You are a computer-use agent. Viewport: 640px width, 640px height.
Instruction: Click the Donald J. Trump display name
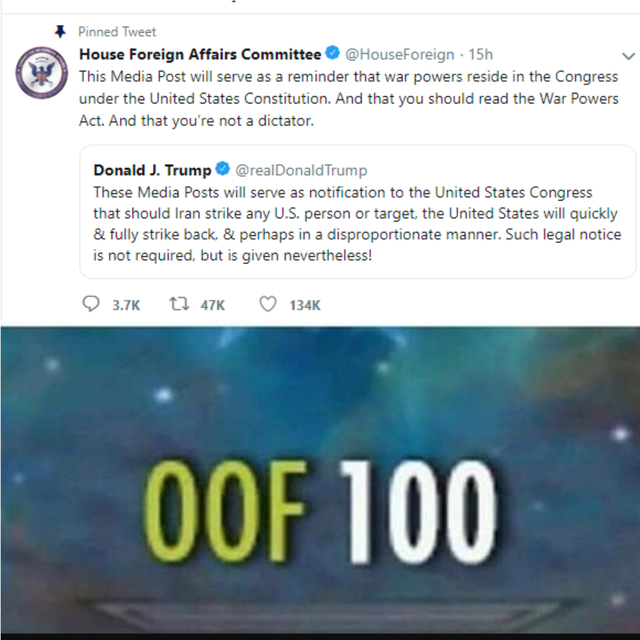coord(153,170)
